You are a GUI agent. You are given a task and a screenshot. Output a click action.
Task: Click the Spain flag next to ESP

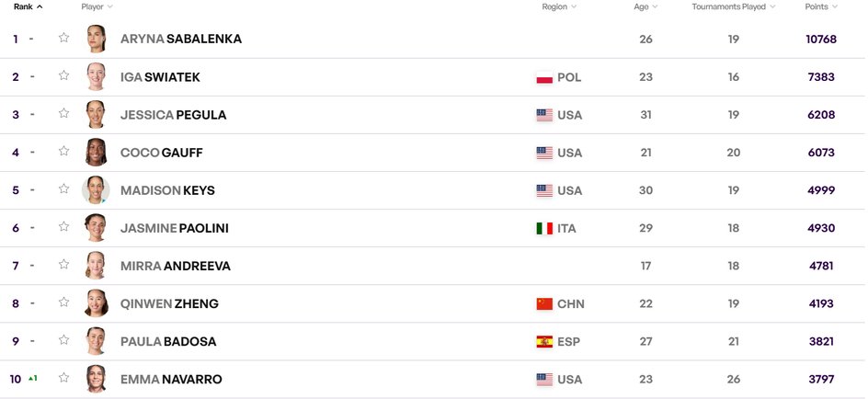[544, 341]
